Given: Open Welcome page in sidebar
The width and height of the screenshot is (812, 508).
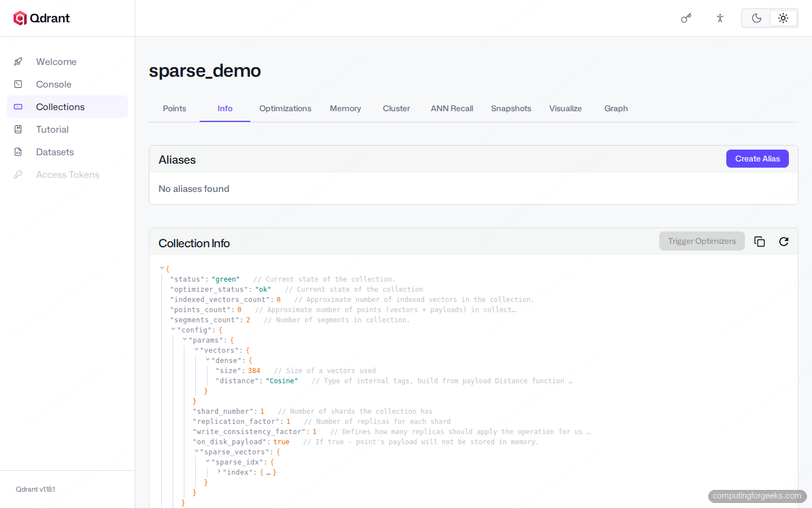Looking at the screenshot, I should point(67,62).
